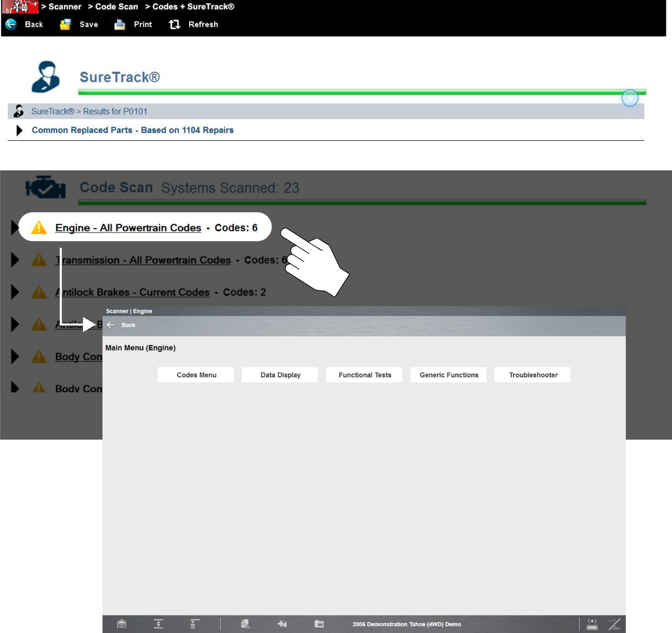Click the Back arrow icon in top toolbar

(x=11, y=24)
